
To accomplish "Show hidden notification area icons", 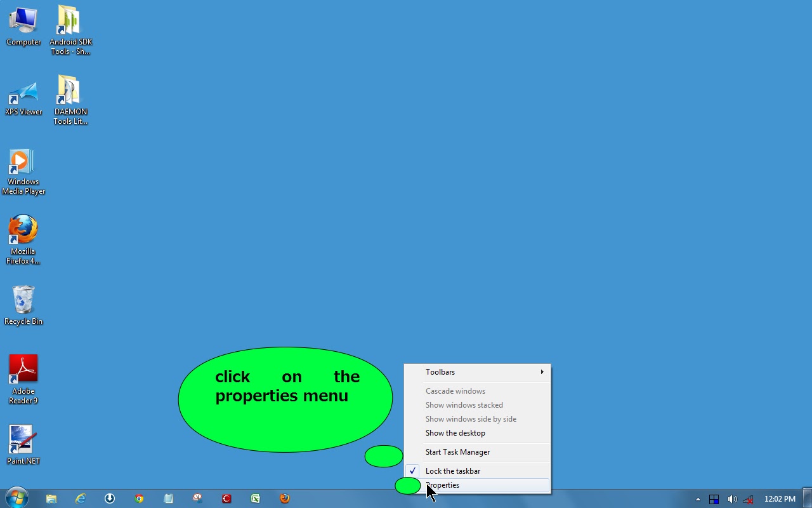I will pos(698,499).
